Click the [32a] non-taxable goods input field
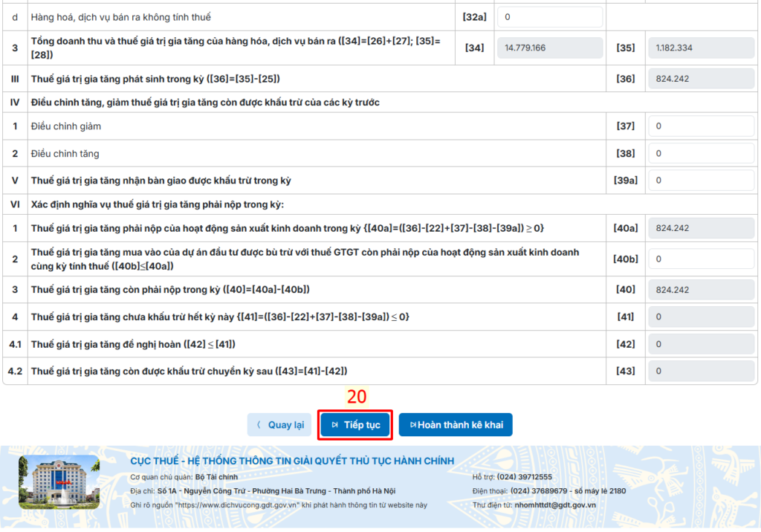The width and height of the screenshot is (761, 532). click(549, 16)
